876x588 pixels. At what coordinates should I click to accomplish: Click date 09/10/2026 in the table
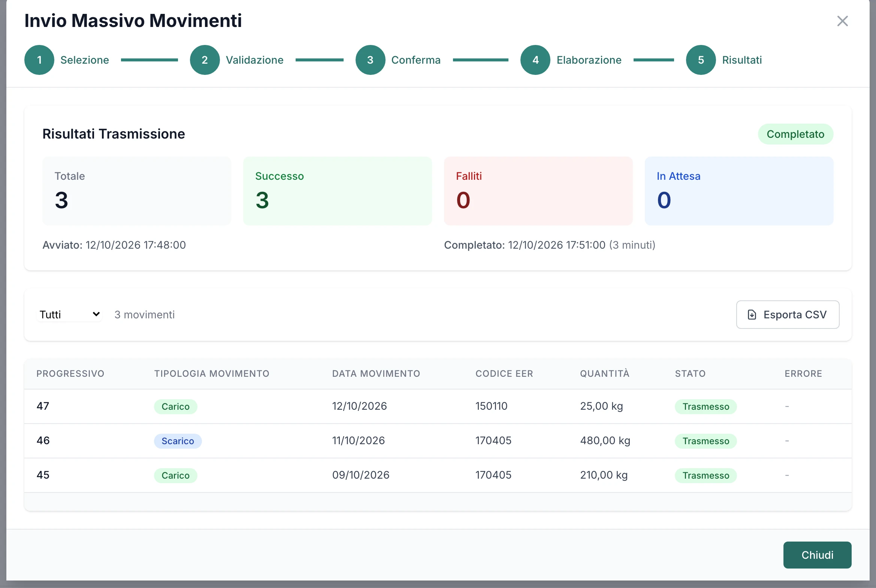click(360, 475)
